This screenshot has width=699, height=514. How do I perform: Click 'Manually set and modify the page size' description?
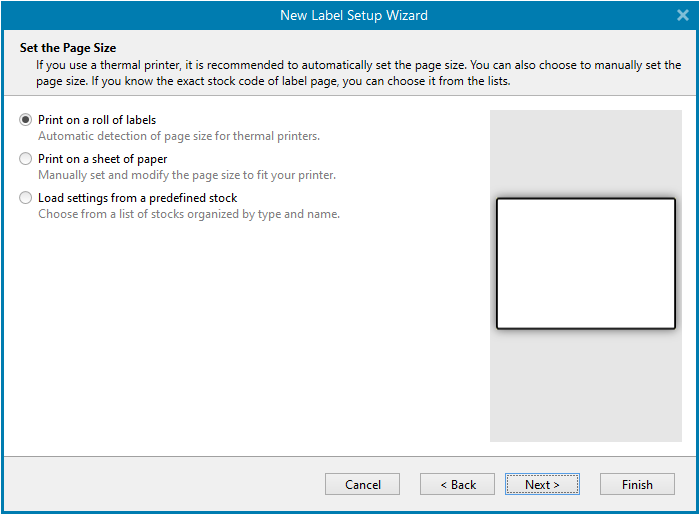pos(186,175)
